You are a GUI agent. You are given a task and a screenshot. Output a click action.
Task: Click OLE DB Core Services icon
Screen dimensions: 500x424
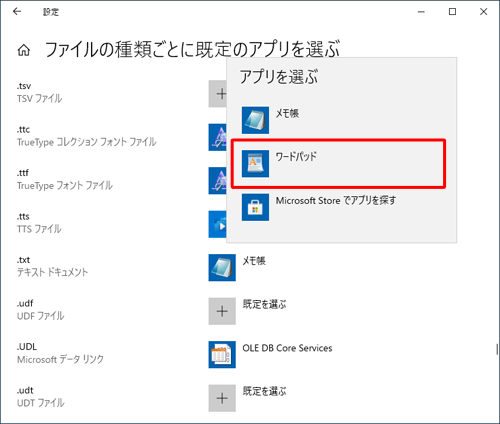(222, 355)
